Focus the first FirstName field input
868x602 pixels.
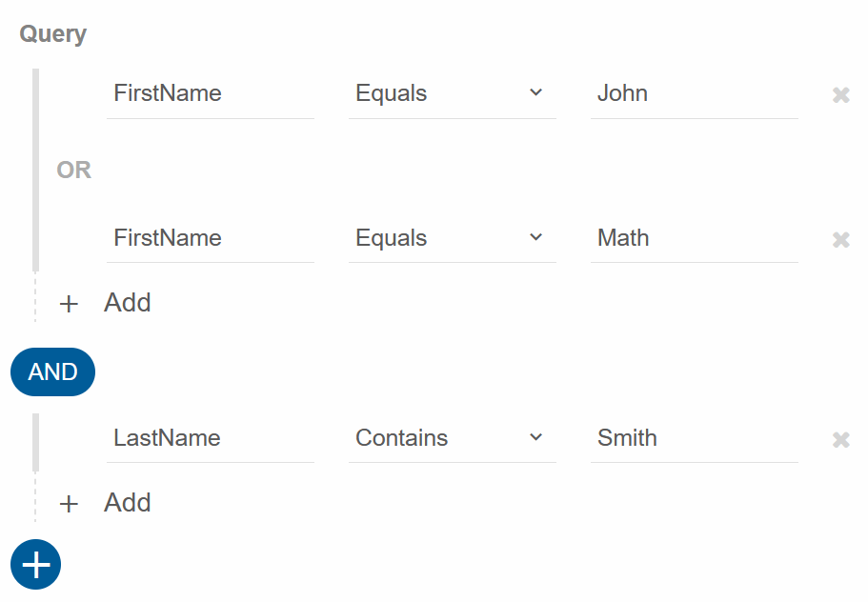[x=211, y=93]
